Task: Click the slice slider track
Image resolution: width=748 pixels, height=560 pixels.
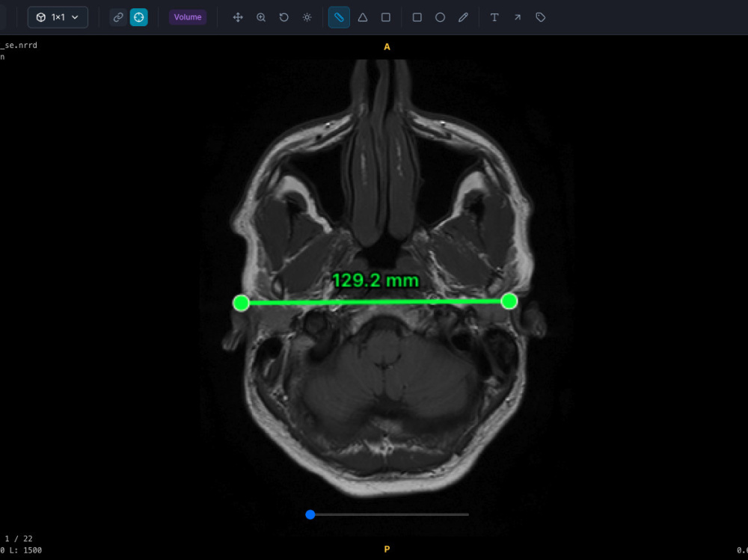Action: click(387, 514)
